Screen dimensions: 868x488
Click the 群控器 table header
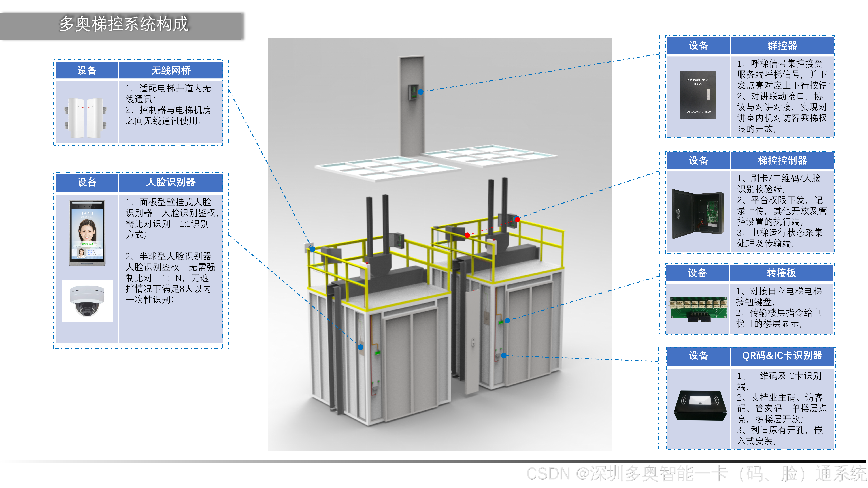[x=782, y=46]
